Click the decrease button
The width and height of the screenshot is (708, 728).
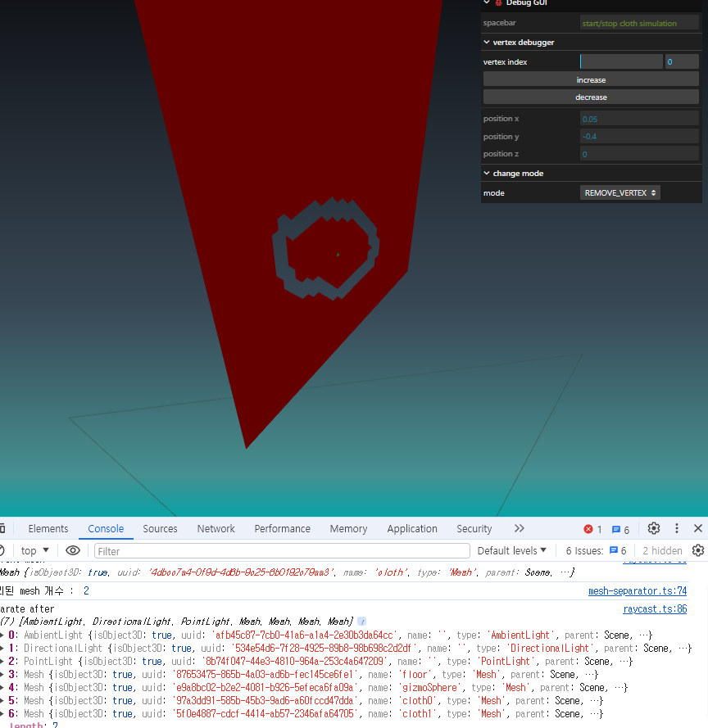tap(591, 97)
